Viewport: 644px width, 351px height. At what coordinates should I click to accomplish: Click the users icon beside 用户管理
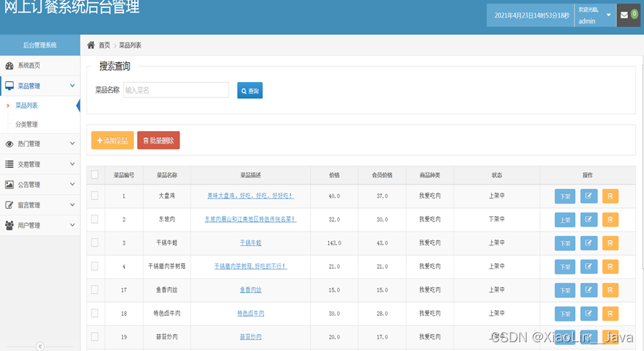(x=9, y=225)
